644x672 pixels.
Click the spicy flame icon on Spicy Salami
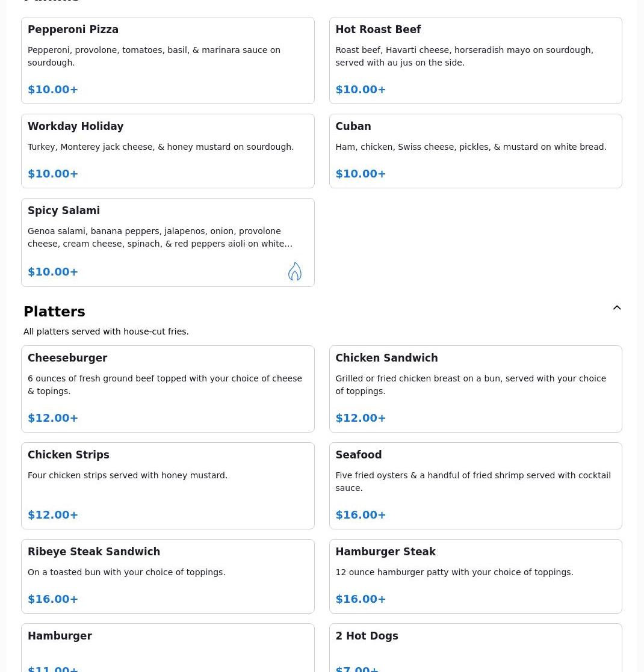(294, 271)
